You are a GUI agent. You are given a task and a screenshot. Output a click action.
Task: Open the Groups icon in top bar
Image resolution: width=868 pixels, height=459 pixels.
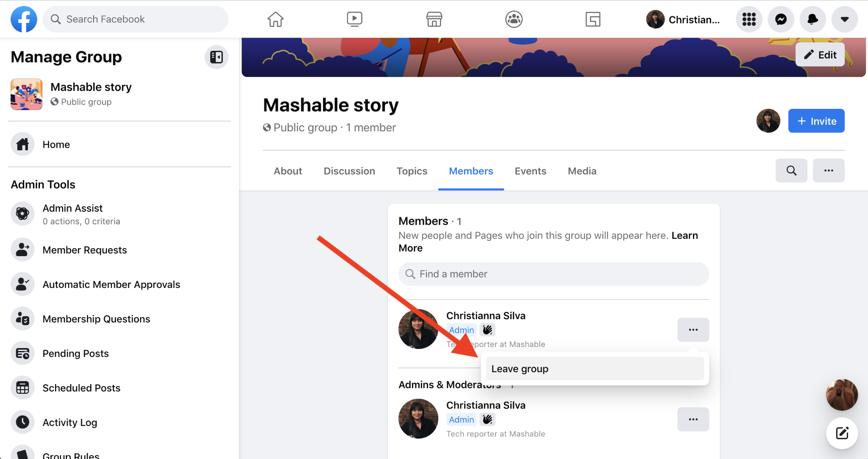(514, 19)
